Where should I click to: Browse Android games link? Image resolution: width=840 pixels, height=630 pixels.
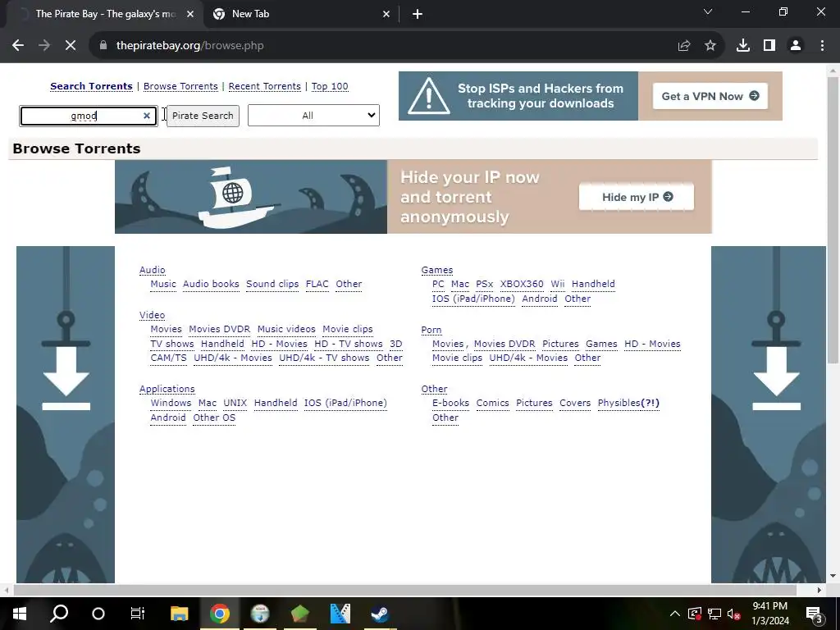tap(540, 299)
